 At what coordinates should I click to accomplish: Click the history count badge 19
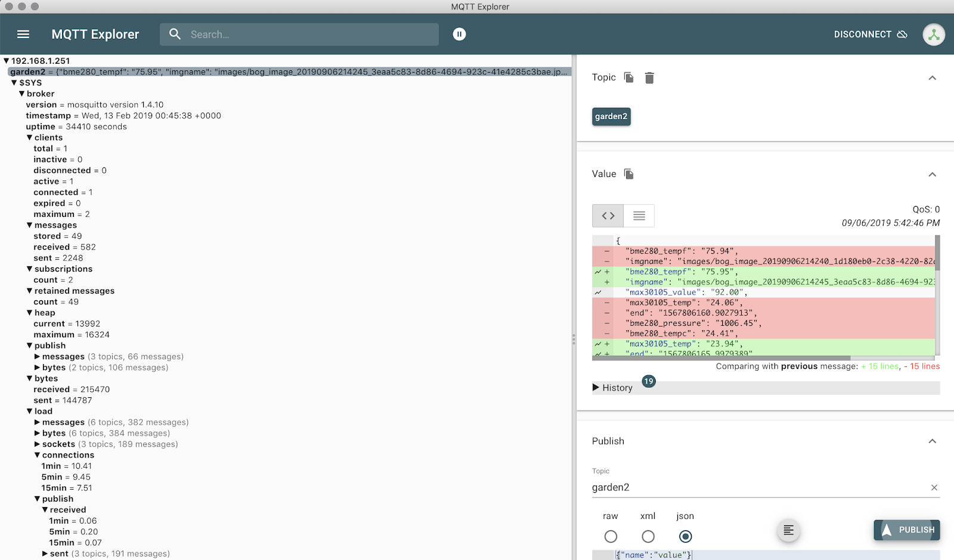click(649, 381)
